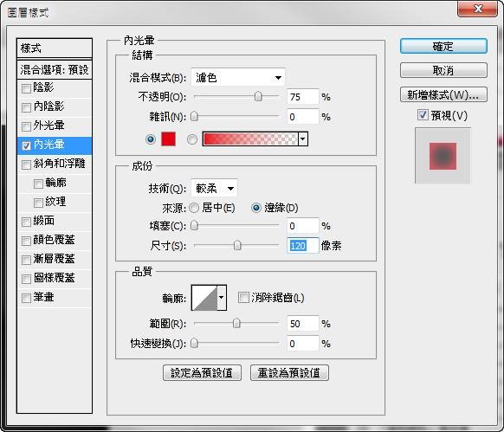Open the 混合模式(B) blend mode dropdown
This screenshot has height=432, width=504.
[238, 77]
